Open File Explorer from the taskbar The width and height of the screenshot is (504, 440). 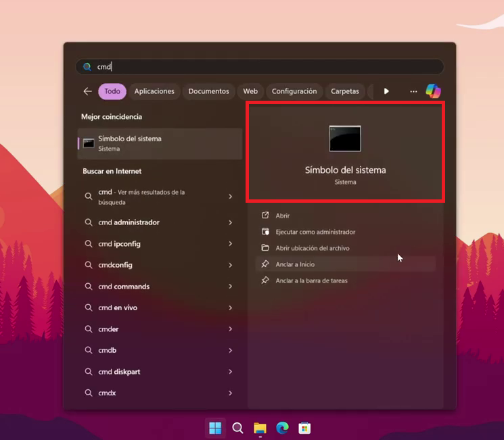[x=260, y=428]
